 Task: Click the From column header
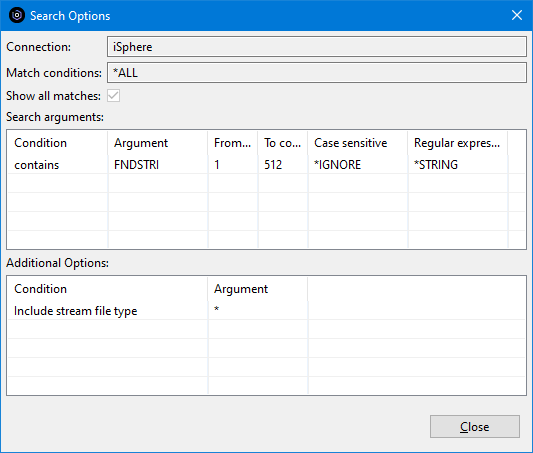[x=233, y=143]
